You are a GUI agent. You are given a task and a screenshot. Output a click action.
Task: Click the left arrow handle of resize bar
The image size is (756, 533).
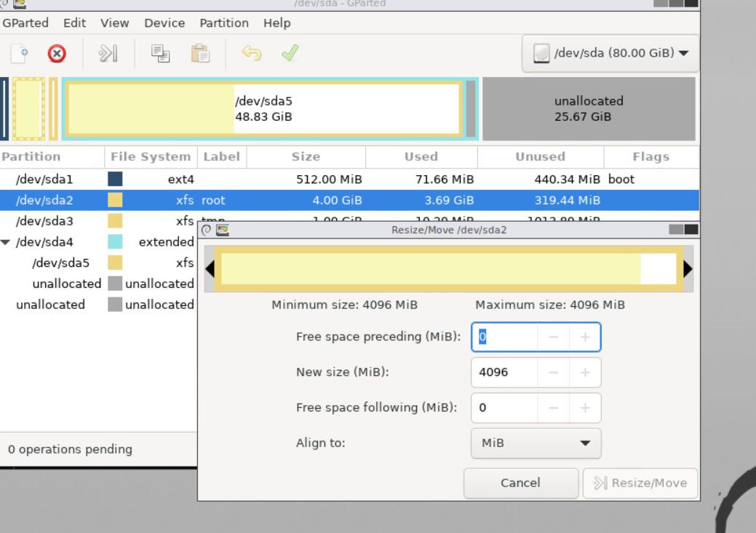[x=210, y=268]
